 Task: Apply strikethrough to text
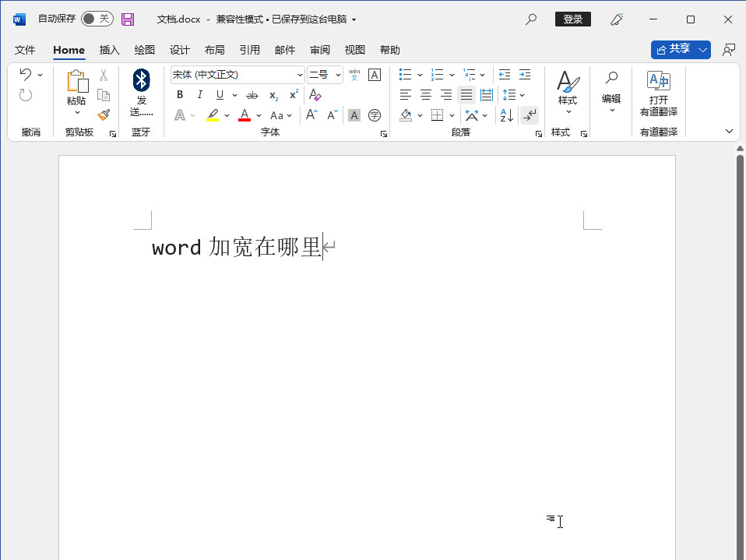point(252,95)
